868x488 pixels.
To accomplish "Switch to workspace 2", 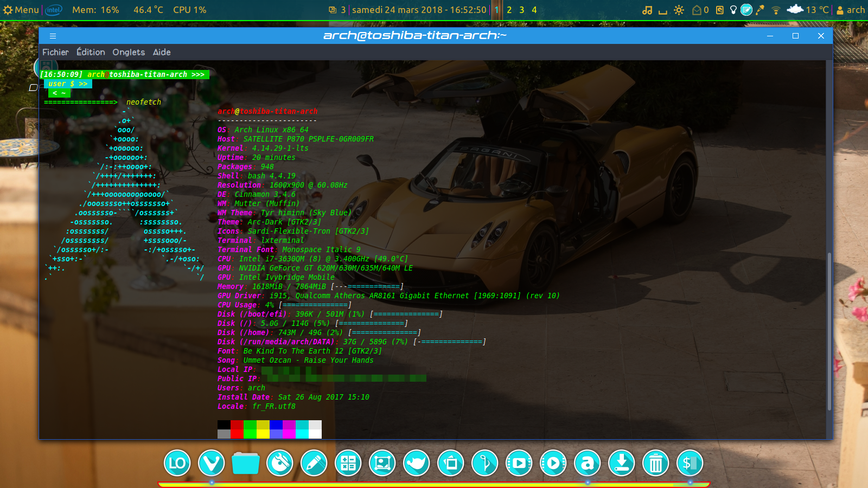I will [509, 10].
